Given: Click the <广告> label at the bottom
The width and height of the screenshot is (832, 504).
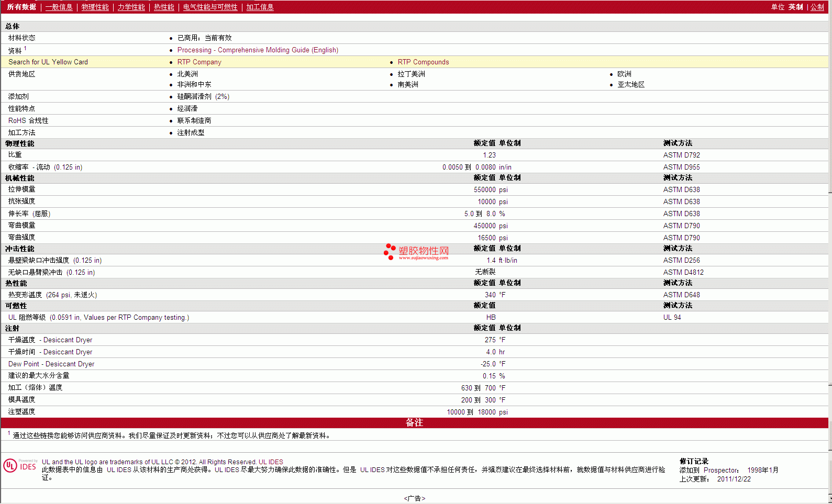Looking at the screenshot, I should [414, 498].
